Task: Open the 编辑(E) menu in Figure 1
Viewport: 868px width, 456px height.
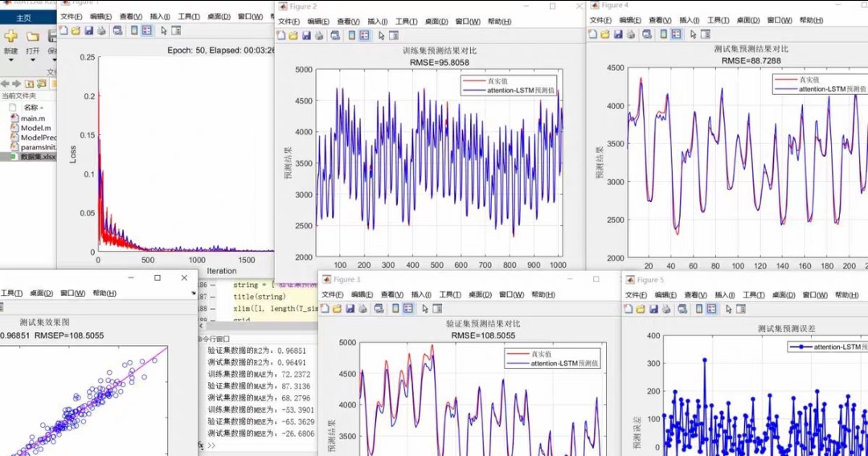Action: pos(100,17)
